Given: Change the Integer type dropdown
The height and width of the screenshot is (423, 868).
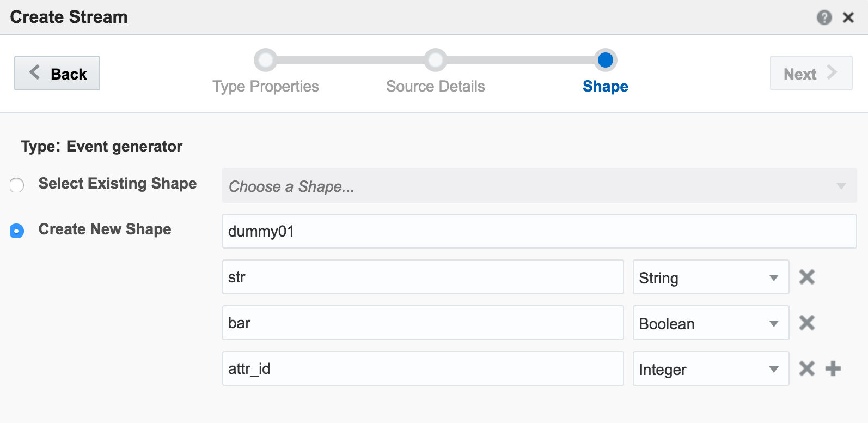Looking at the screenshot, I should [710, 369].
